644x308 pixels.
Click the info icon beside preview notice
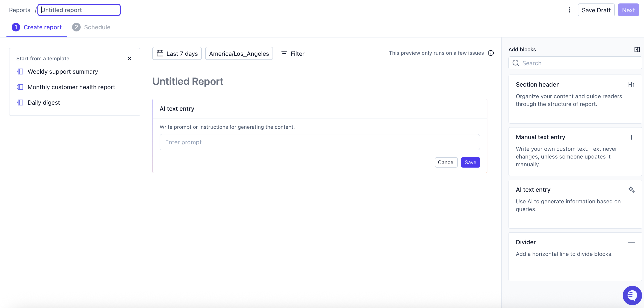point(491,53)
